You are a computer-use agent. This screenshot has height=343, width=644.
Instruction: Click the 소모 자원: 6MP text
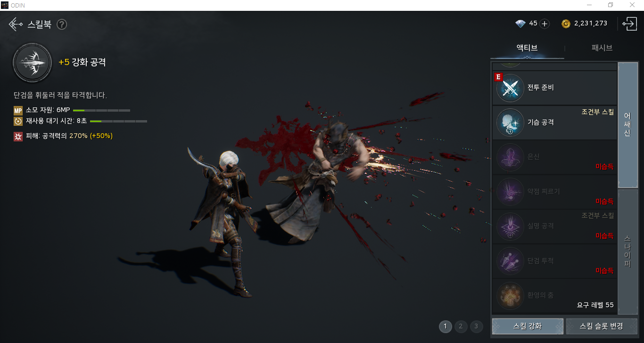(48, 110)
